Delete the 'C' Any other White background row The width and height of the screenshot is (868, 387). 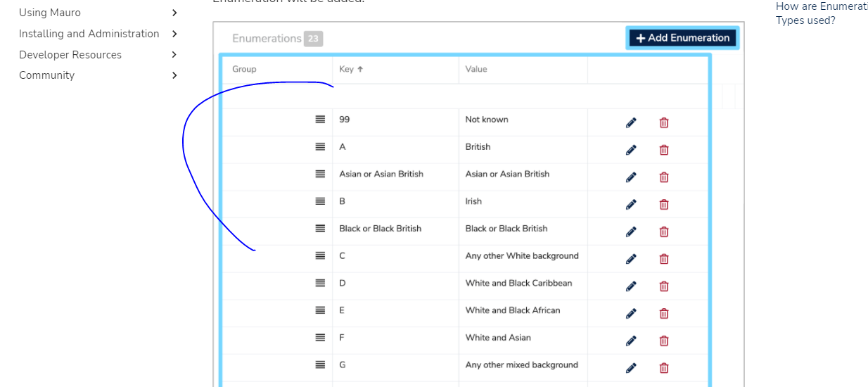[664, 259]
